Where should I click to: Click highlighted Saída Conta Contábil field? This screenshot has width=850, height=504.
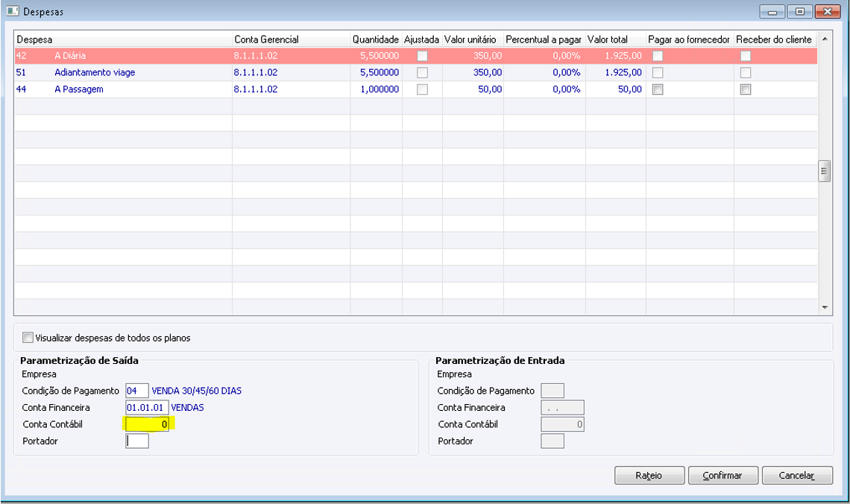pos(147,424)
